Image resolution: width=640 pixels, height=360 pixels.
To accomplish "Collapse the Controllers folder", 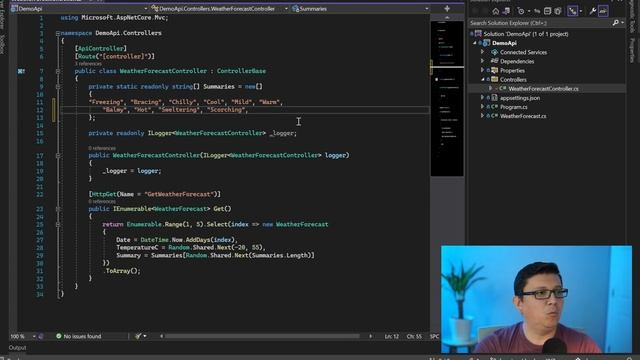I will pos(482,80).
